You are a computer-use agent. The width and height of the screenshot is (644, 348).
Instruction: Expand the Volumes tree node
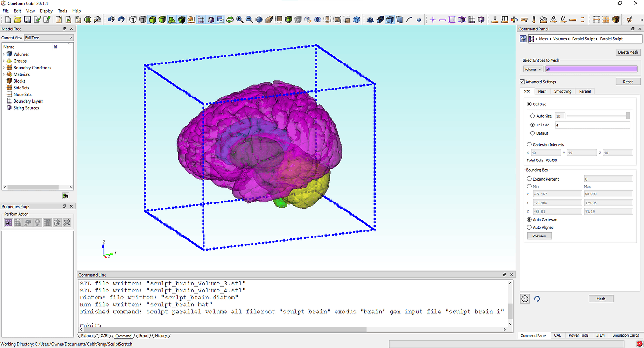click(4, 54)
